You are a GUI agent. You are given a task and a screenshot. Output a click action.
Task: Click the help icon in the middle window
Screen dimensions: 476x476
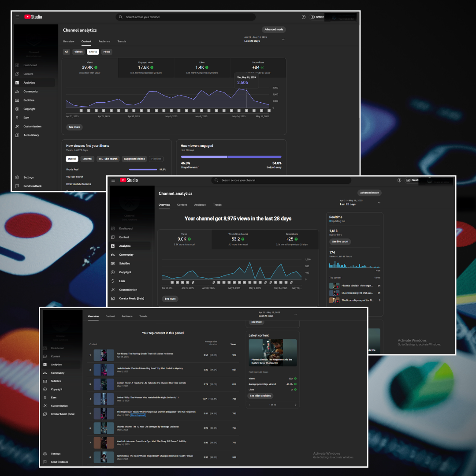pyautogui.click(x=399, y=180)
